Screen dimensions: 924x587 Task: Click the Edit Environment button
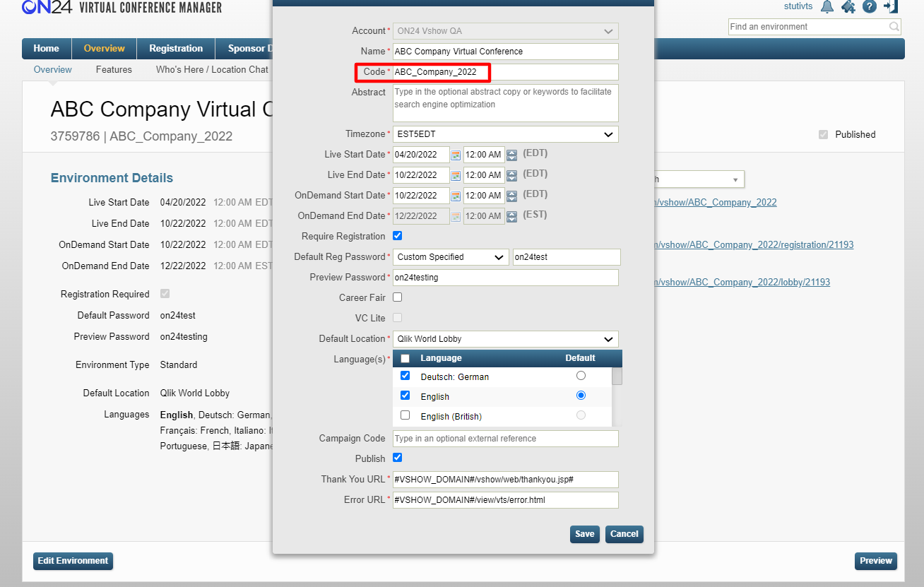coord(73,561)
